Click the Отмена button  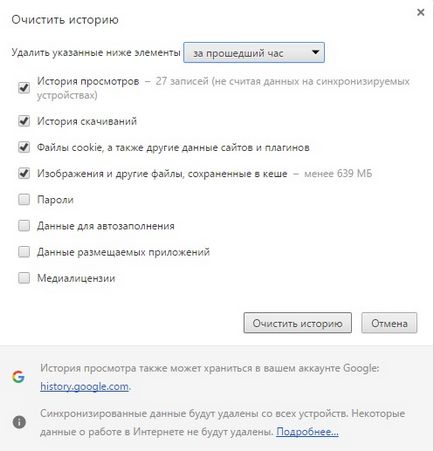click(389, 323)
